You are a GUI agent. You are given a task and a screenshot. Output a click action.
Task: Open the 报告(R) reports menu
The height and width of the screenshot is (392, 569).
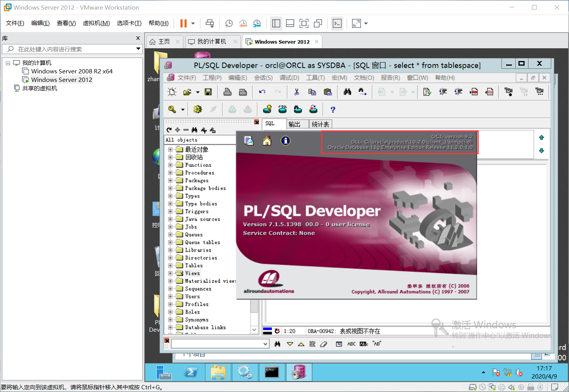(x=390, y=78)
